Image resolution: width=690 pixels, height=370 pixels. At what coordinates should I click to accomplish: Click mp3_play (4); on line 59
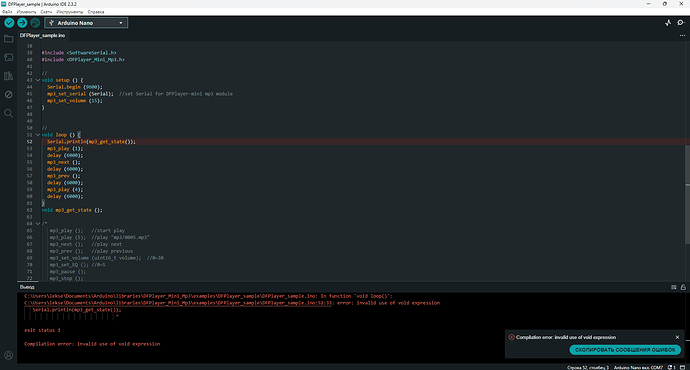click(x=65, y=190)
